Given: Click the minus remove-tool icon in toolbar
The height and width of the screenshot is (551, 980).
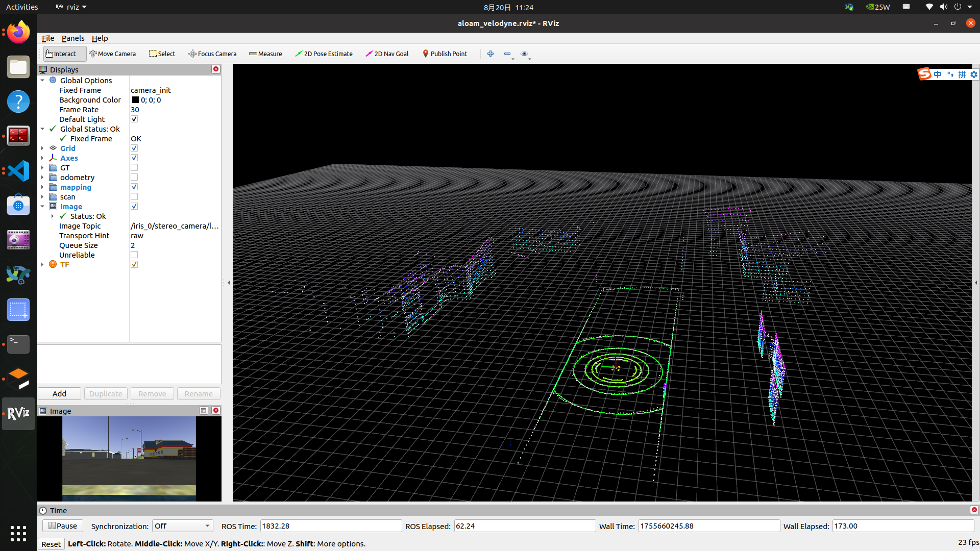Looking at the screenshot, I should pos(507,54).
